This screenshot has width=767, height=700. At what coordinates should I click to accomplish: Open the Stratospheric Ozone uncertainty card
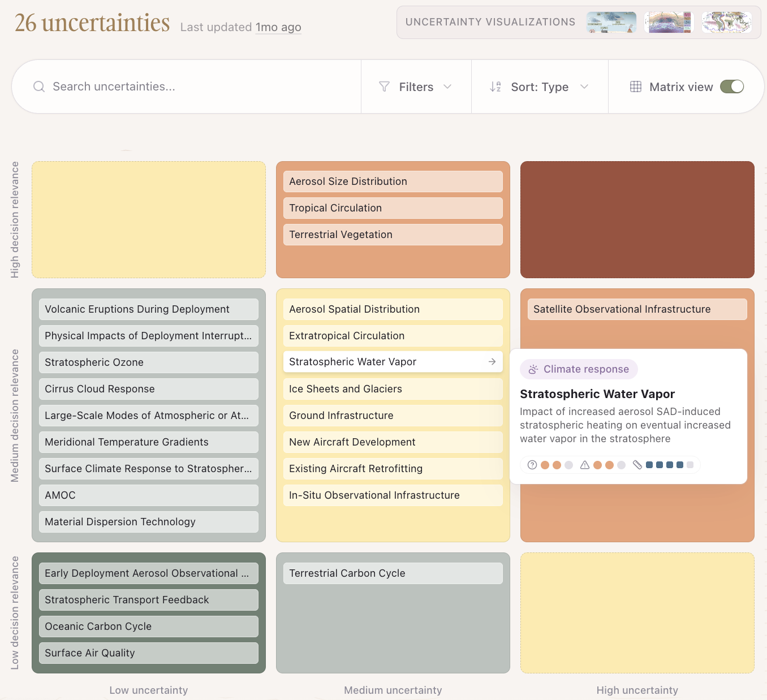coord(148,362)
